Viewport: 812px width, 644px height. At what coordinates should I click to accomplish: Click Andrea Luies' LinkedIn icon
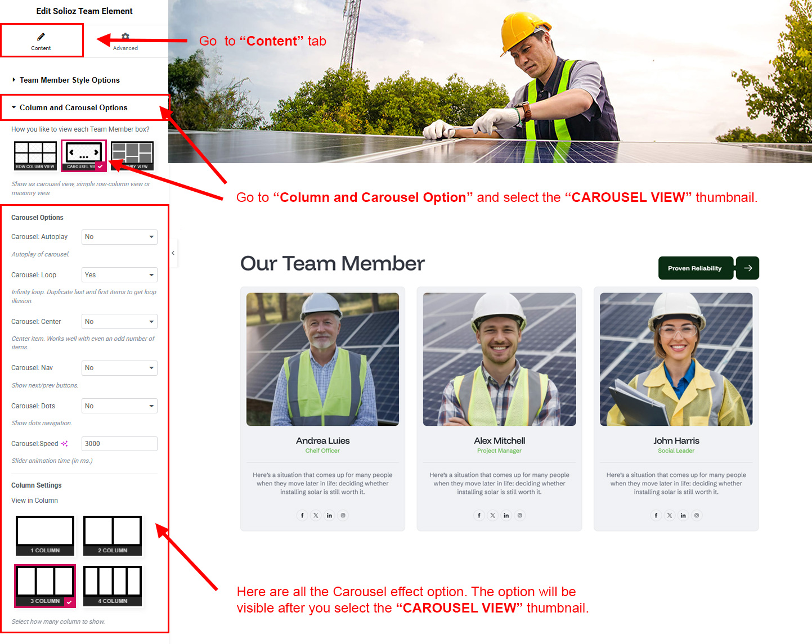point(329,515)
